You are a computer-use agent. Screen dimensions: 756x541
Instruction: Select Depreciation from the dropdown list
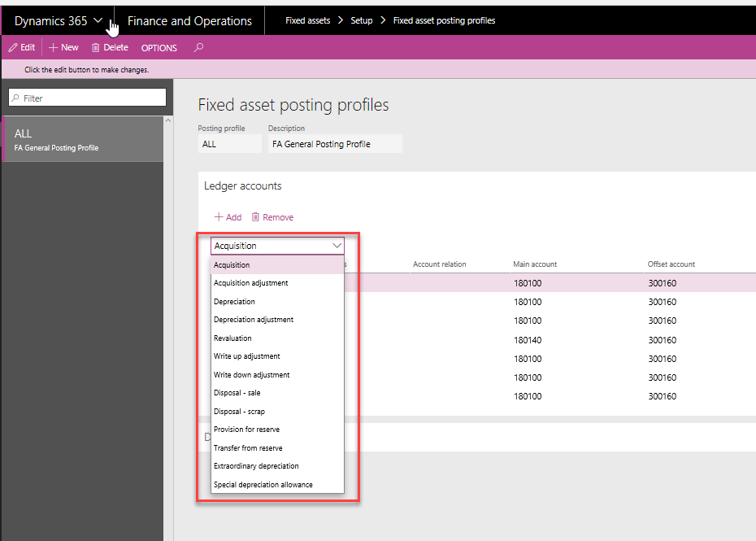(234, 302)
